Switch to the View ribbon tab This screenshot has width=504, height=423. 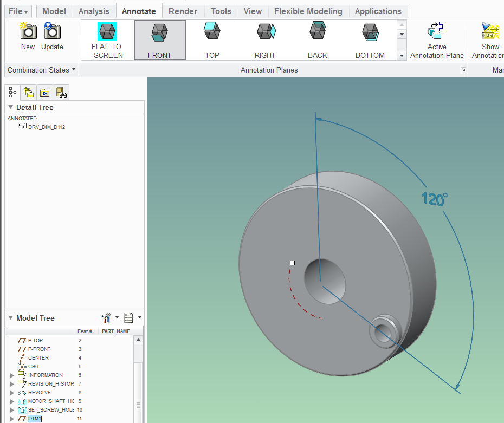(x=253, y=11)
